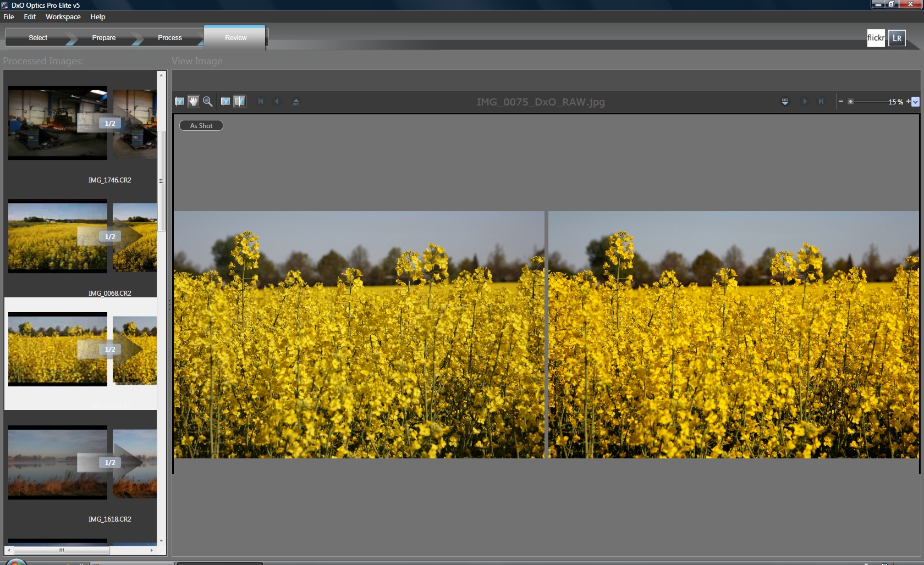The image size is (924, 565).
Task: Switch to the Prepare tab
Action: pos(103,38)
